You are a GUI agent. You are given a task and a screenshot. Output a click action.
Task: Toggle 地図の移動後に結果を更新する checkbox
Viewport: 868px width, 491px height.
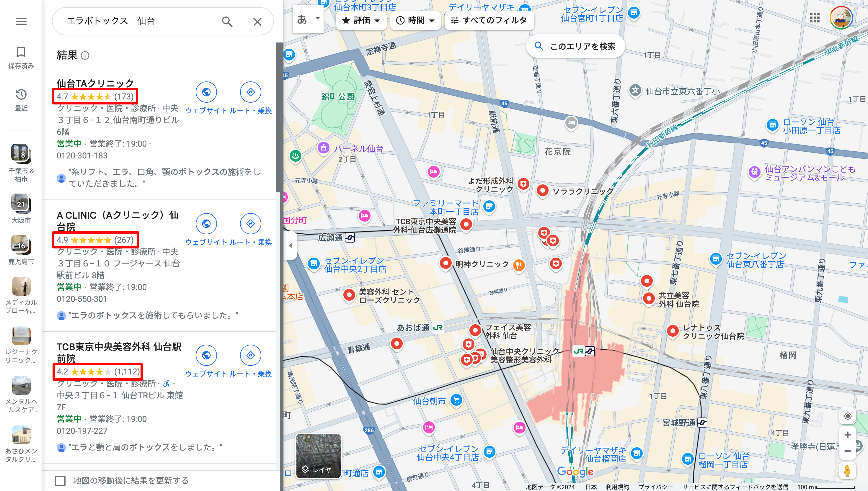click(61, 481)
